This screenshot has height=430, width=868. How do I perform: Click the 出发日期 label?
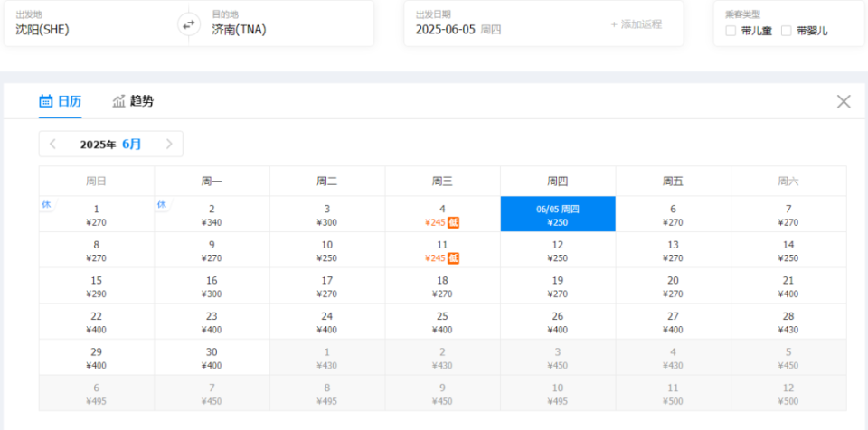click(x=433, y=15)
